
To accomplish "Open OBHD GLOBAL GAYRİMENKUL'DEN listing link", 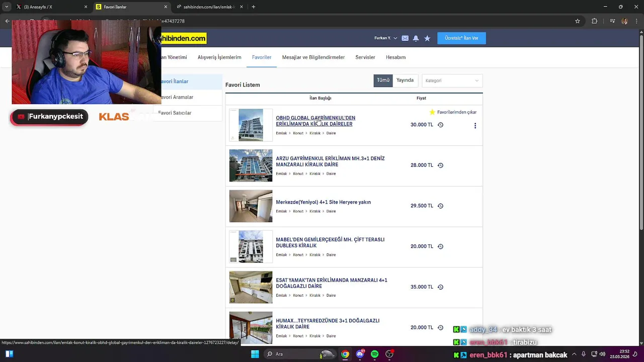I will coord(315,121).
